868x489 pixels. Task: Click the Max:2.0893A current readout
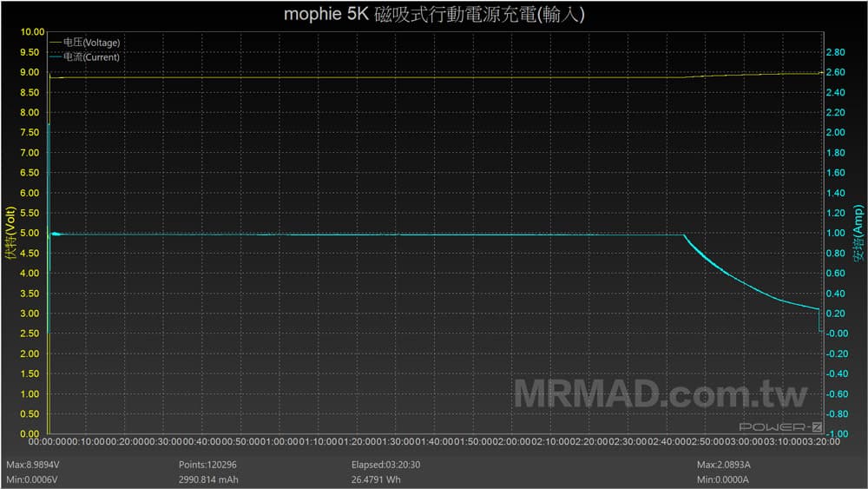(x=724, y=465)
